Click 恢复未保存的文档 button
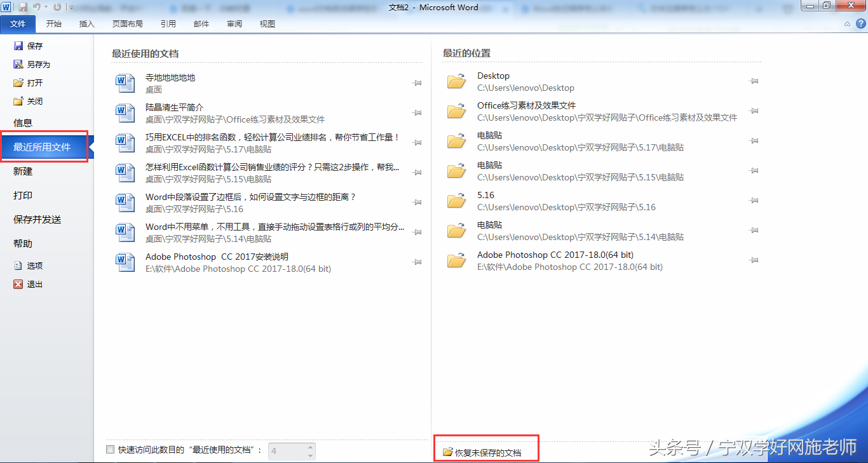Image resolution: width=868 pixels, height=463 pixels. pyautogui.click(x=482, y=453)
